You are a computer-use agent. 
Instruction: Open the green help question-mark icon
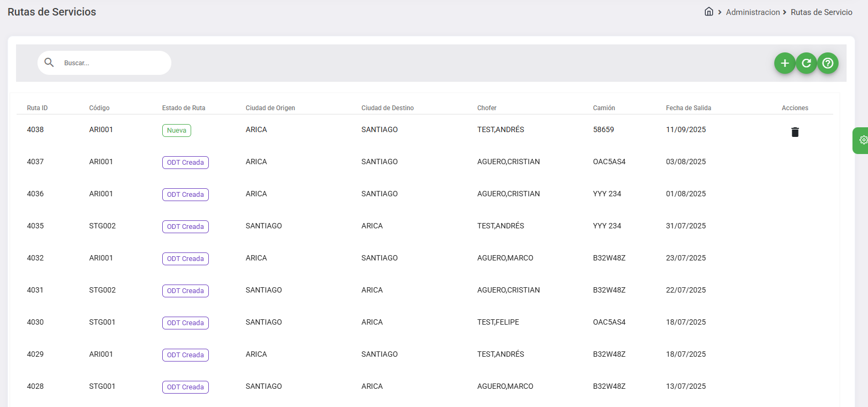pyautogui.click(x=827, y=63)
